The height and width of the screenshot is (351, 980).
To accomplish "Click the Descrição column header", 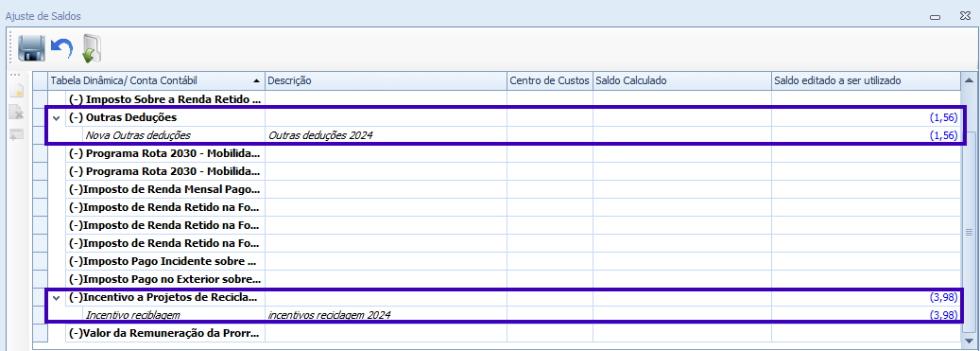I will [x=386, y=81].
